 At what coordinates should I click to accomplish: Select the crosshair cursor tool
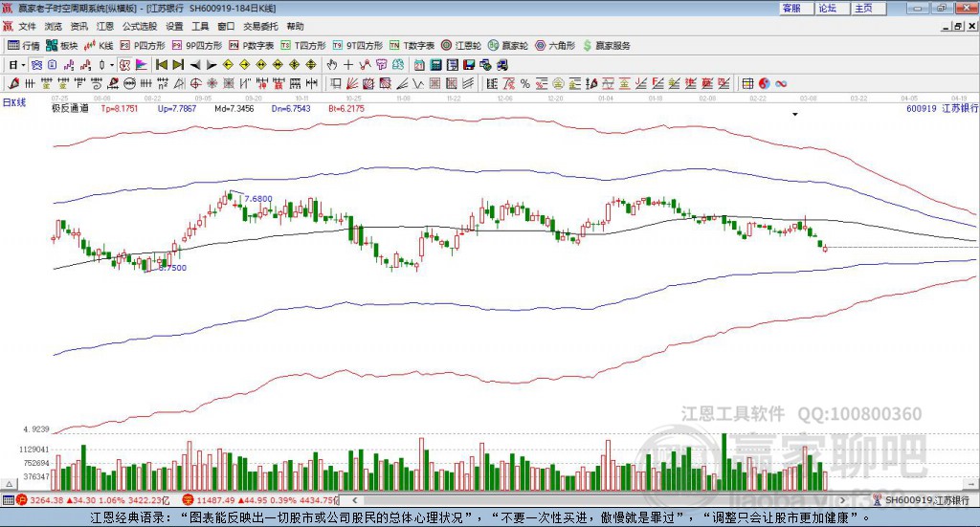(348, 65)
